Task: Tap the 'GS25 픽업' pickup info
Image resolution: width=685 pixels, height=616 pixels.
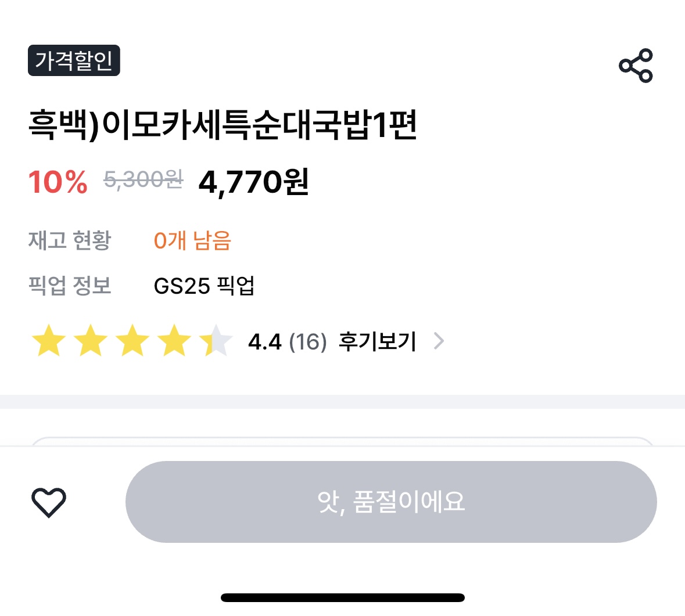Action: (x=204, y=286)
